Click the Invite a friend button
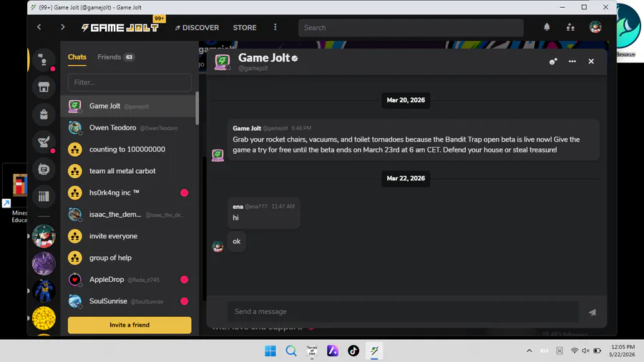The height and width of the screenshot is (362, 644). click(x=130, y=325)
